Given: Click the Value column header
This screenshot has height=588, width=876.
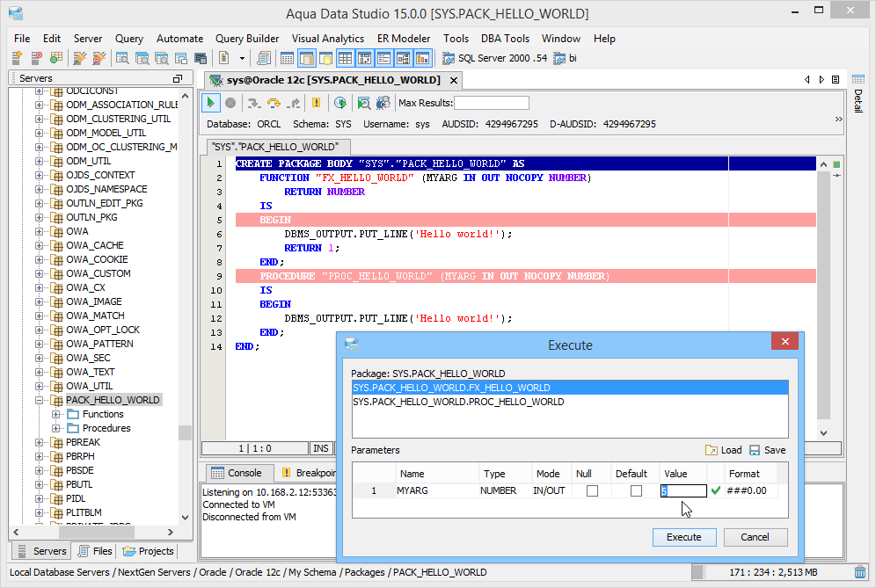Looking at the screenshot, I should 683,474.
